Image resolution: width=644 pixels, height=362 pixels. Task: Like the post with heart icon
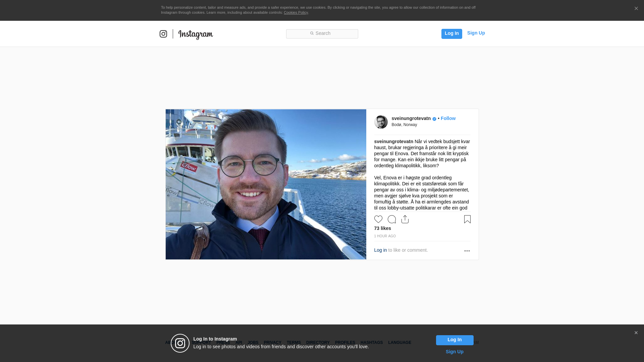[x=378, y=219]
